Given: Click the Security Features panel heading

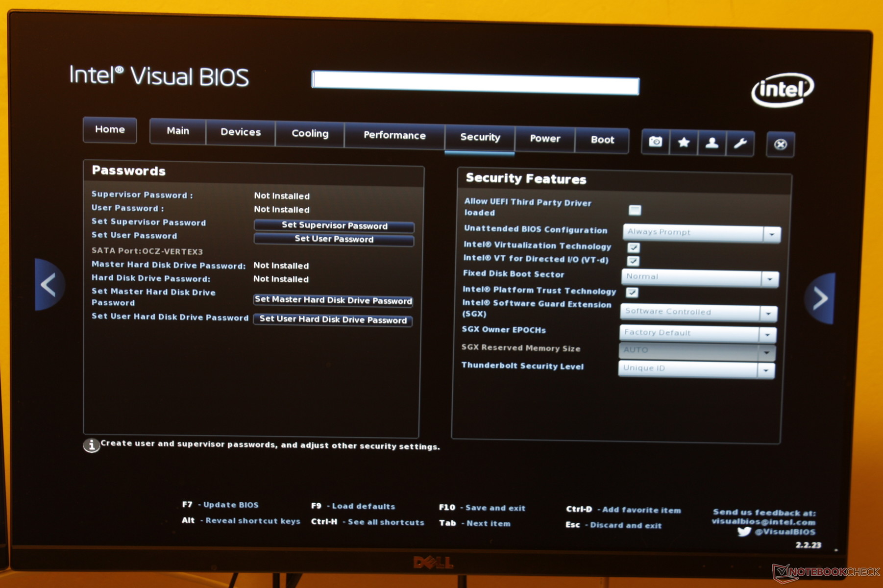Looking at the screenshot, I should 526,179.
